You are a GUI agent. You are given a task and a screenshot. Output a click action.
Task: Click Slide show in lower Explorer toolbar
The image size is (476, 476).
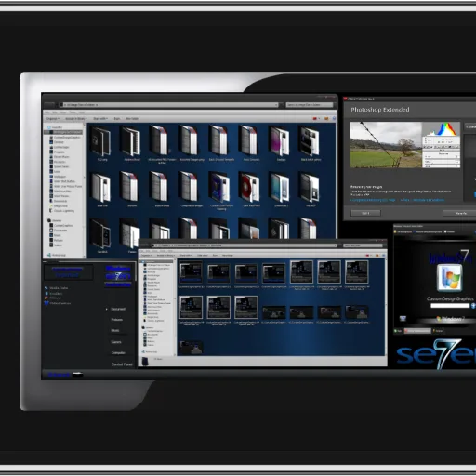coord(203,255)
